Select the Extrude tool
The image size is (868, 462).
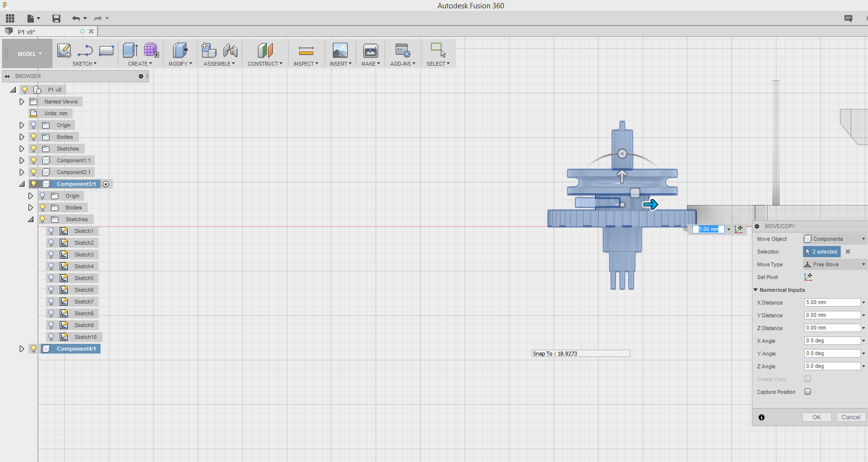click(x=130, y=50)
